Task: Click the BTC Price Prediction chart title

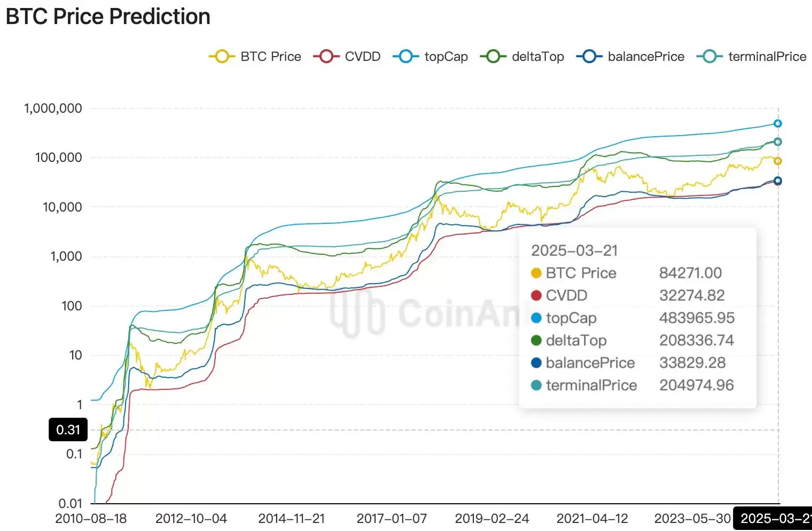Action: pos(108,17)
